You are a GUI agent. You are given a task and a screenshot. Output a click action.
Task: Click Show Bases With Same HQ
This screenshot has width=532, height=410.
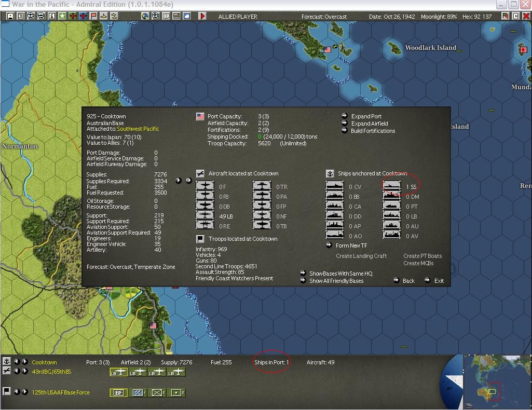coord(341,274)
